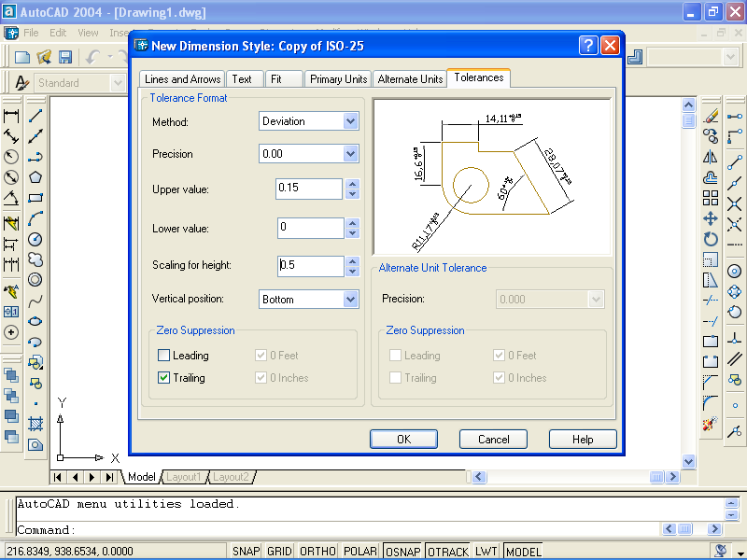747x560 pixels.
Task: Select the Move modify tool
Action: [x=711, y=218]
